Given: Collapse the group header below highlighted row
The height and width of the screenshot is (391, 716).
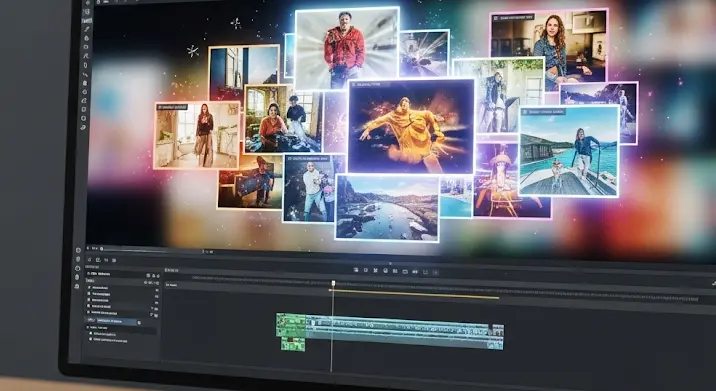Looking at the screenshot, I should (88, 328).
